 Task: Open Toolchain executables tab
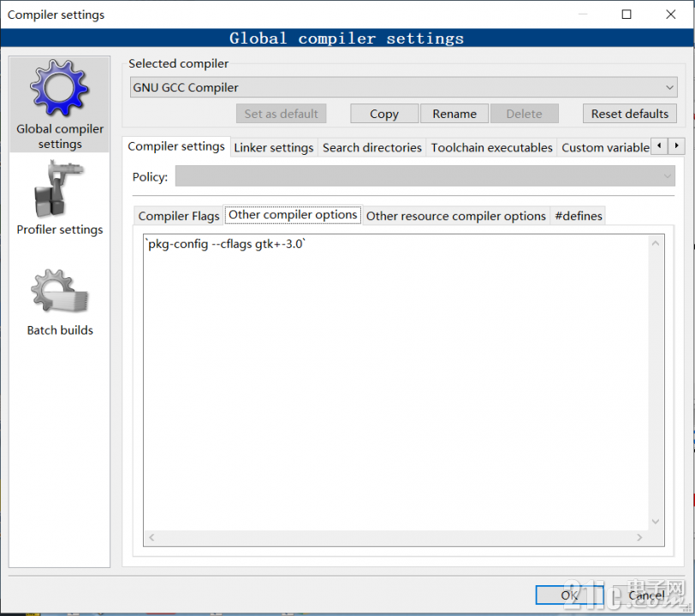491,147
